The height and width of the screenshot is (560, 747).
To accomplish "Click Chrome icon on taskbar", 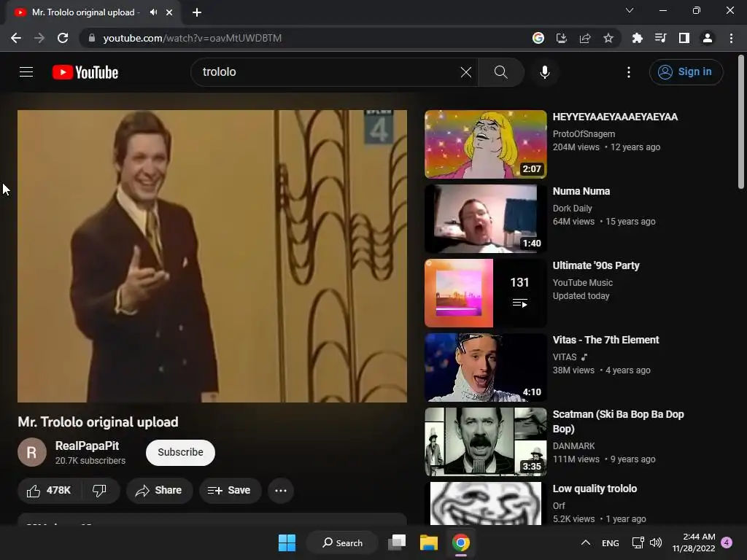I will point(461,542).
